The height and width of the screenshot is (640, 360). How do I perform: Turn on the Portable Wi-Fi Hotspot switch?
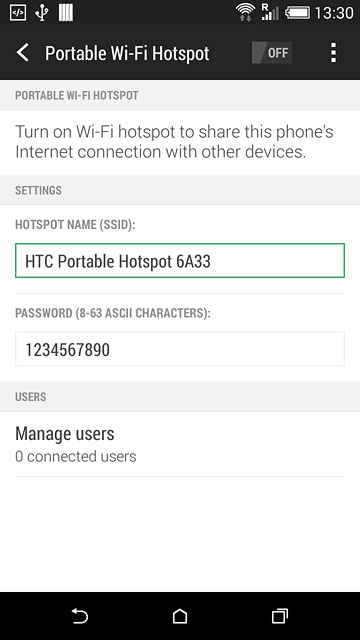tap(272, 53)
